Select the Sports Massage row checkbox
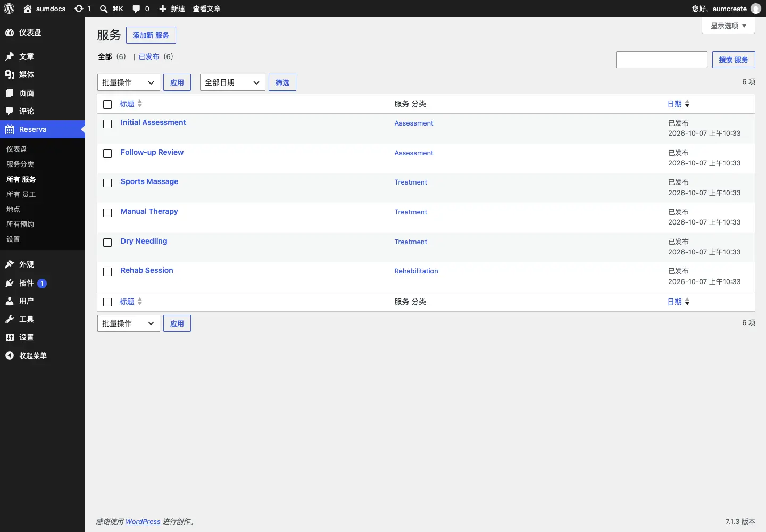Viewport: 766px width, 532px height. (107, 183)
